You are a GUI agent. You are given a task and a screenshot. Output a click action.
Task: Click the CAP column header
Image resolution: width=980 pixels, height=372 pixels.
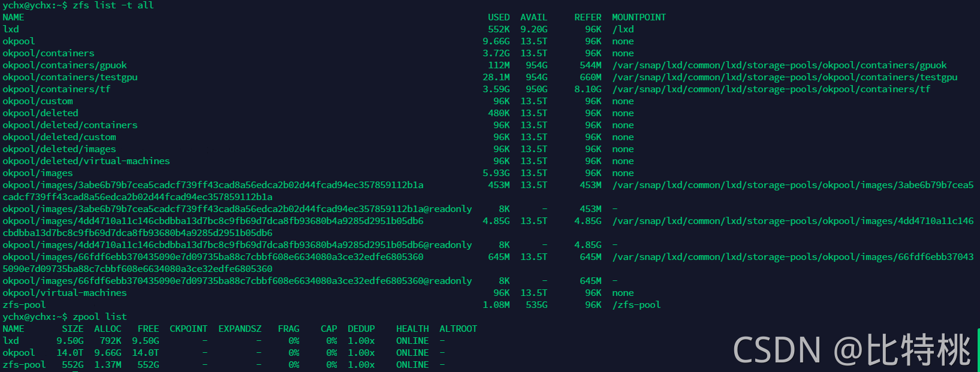click(x=329, y=329)
